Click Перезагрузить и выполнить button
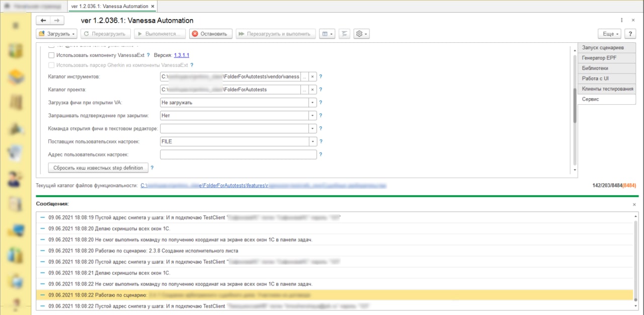644x315 pixels. [276, 34]
